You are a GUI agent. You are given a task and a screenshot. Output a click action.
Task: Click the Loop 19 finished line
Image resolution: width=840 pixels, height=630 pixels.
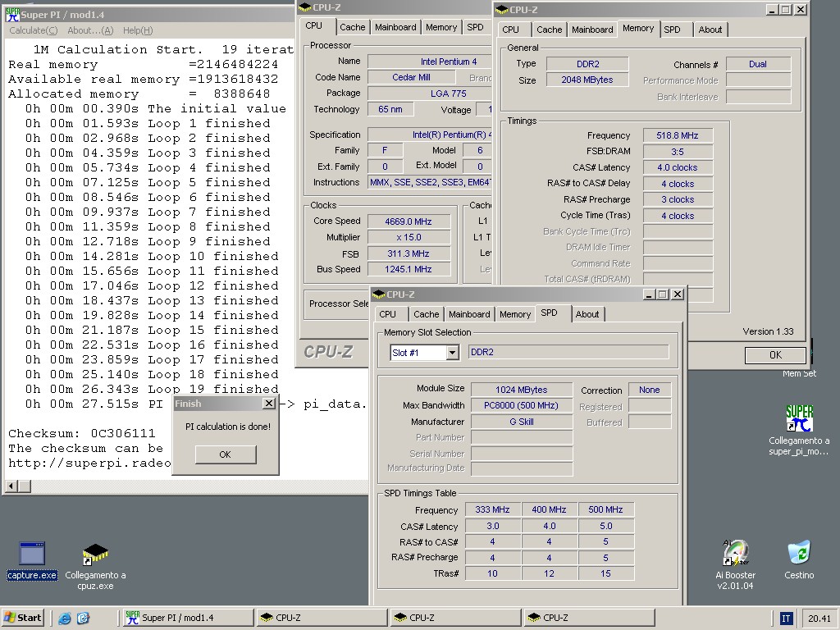coord(152,389)
